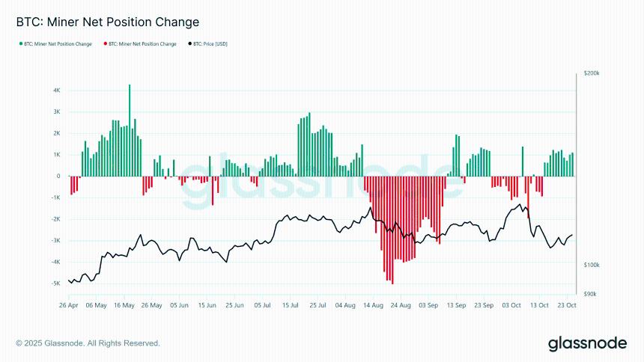This screenshot has height=362, width=644.
Task: Click the black Price legend dot
Action: click(189, 44)
